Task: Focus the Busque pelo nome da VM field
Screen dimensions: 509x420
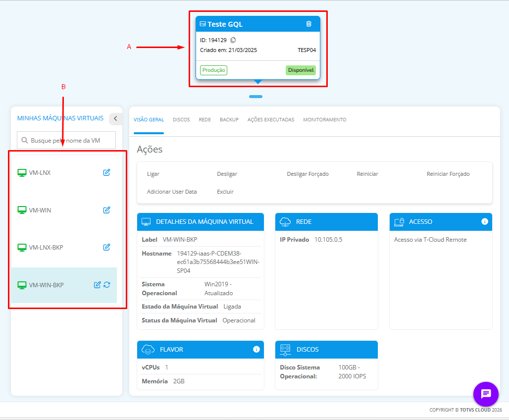Action: [66, 140]
